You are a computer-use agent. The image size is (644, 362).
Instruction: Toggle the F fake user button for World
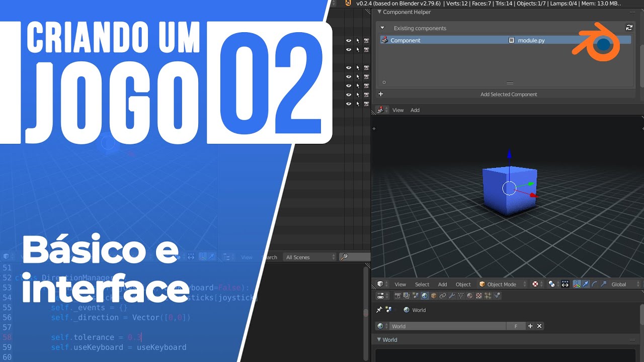coord(516,326)
